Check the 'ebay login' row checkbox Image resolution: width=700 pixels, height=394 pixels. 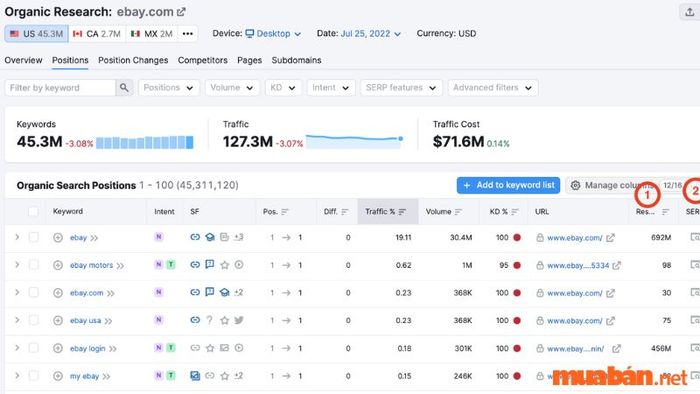tap(33, 348)
